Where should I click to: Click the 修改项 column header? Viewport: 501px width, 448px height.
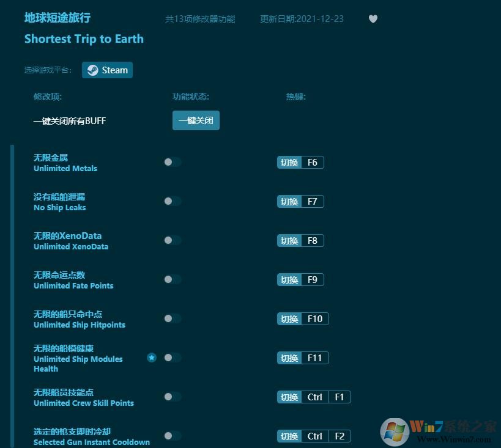(48, 97)
